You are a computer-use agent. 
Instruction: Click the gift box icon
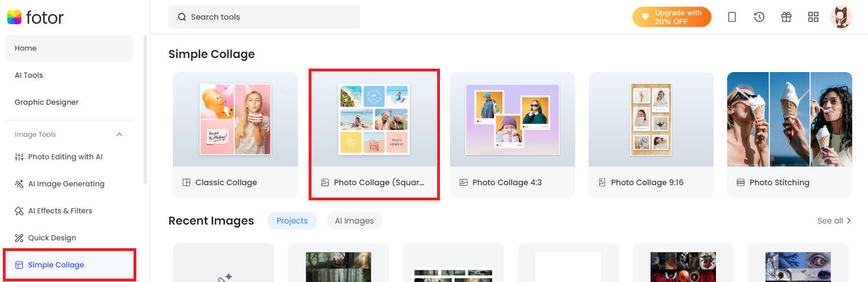(x=786, y=17)
